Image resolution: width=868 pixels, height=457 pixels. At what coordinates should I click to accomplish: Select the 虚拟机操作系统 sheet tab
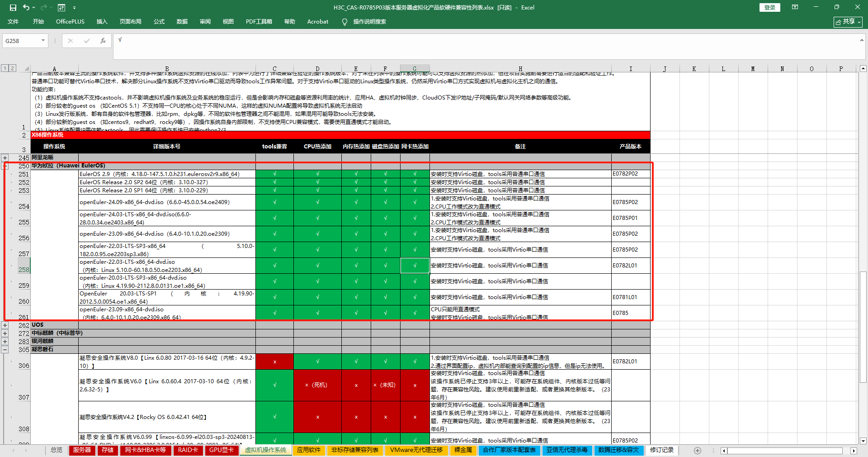tap(265, 450)
